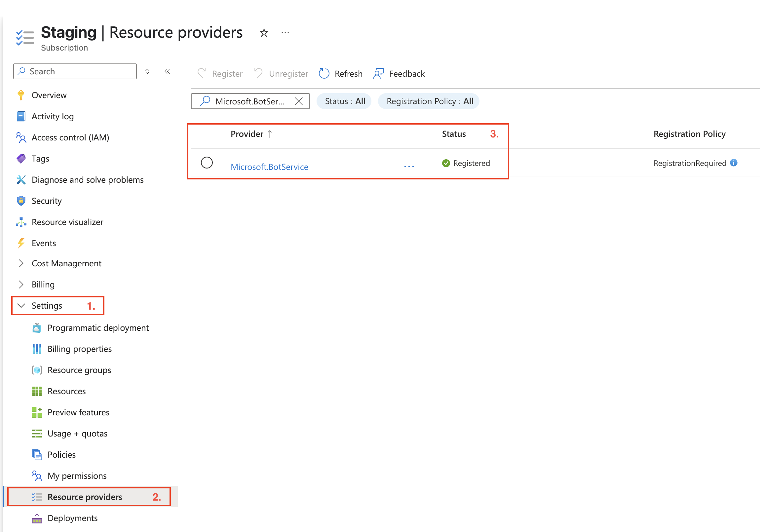Click the Usage + quotas icon
This screenshot has height=532, width=760.
37,434
